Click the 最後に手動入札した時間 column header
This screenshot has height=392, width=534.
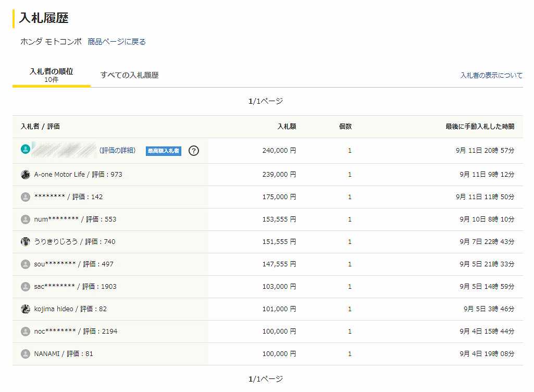(x=479, y=127)
